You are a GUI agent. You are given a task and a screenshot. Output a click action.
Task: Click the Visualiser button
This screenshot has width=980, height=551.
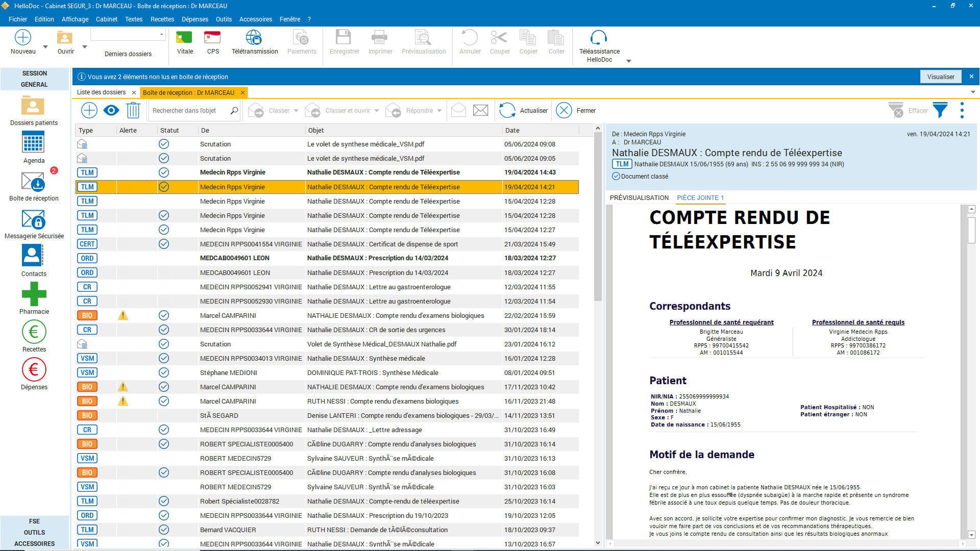point(941,77)
